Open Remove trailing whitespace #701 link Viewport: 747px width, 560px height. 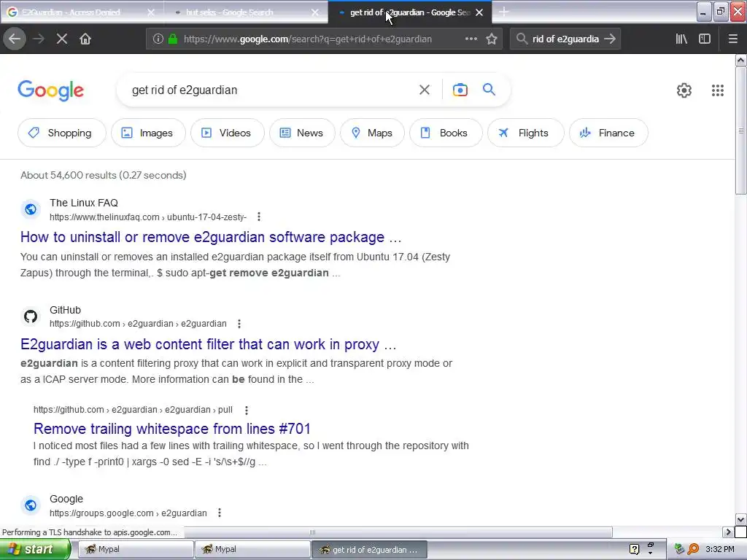[x=172, y=429]
